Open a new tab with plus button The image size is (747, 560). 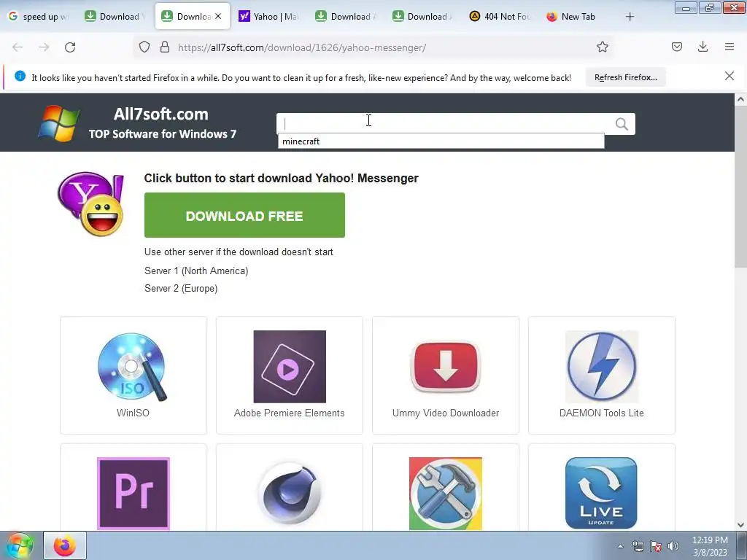tap(630, 17)
